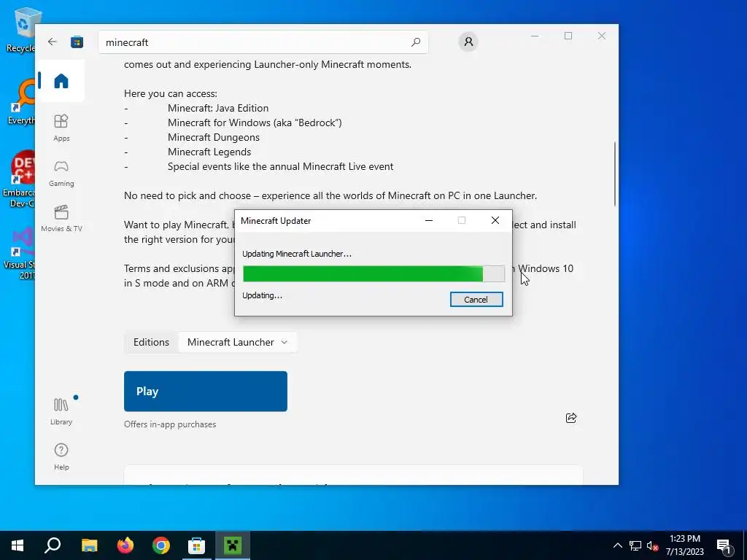Open the Apps section in sidebar

[61, 128]
